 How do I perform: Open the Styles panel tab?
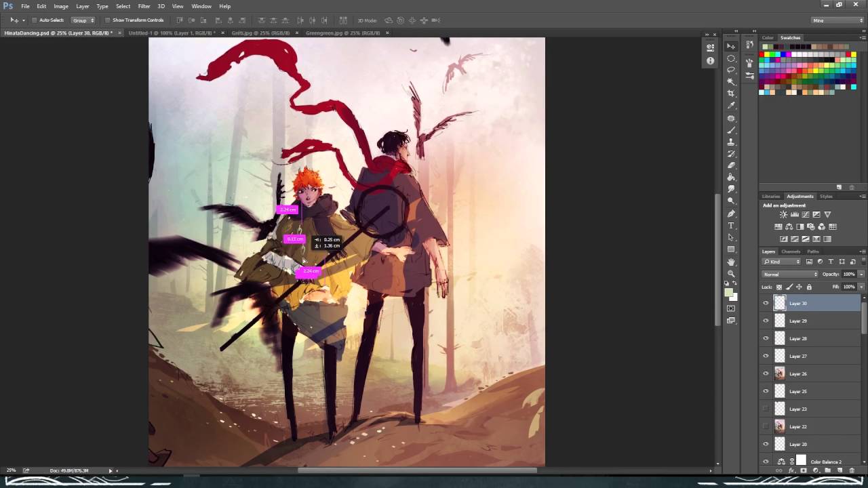click(x=826, y=197)
